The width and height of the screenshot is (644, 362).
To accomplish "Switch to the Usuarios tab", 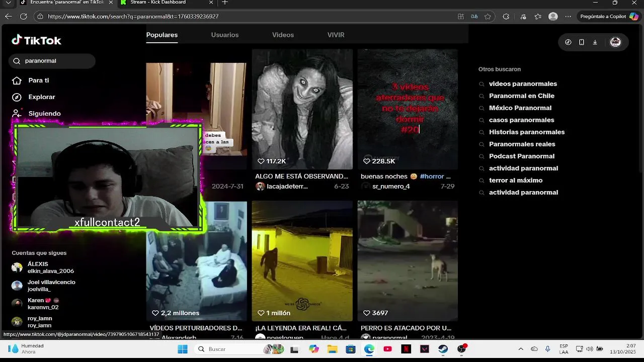I will 225,35.
